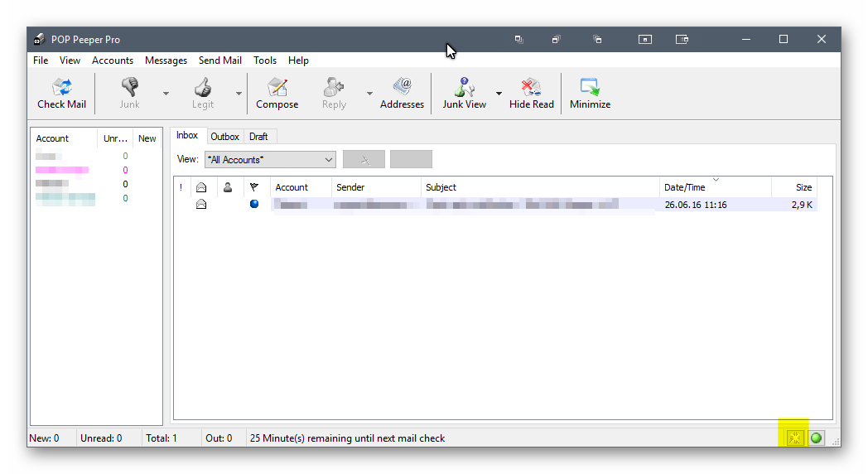Click the 2,9 K size cell
868x474 pixels.
coord(802,205)
